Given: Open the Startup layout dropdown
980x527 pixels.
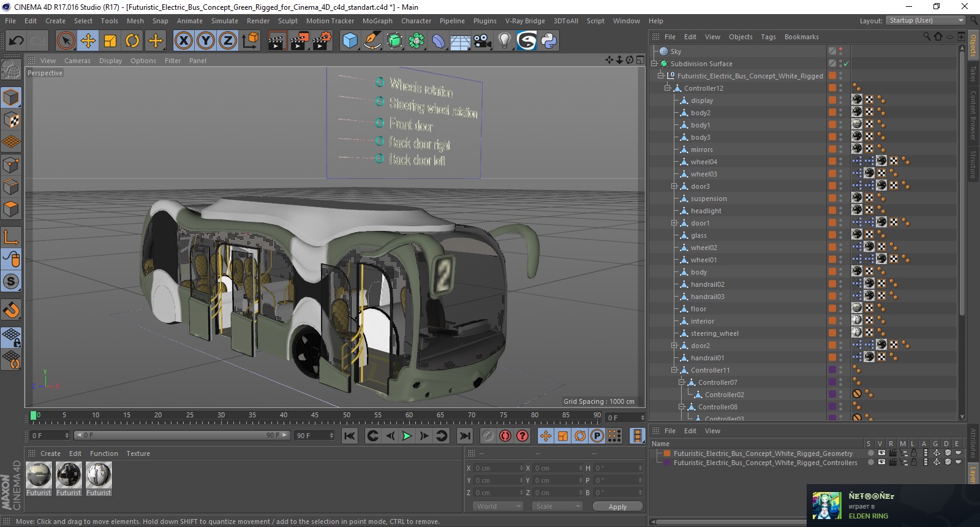Looking at the screenshot, I should point(925,20).
